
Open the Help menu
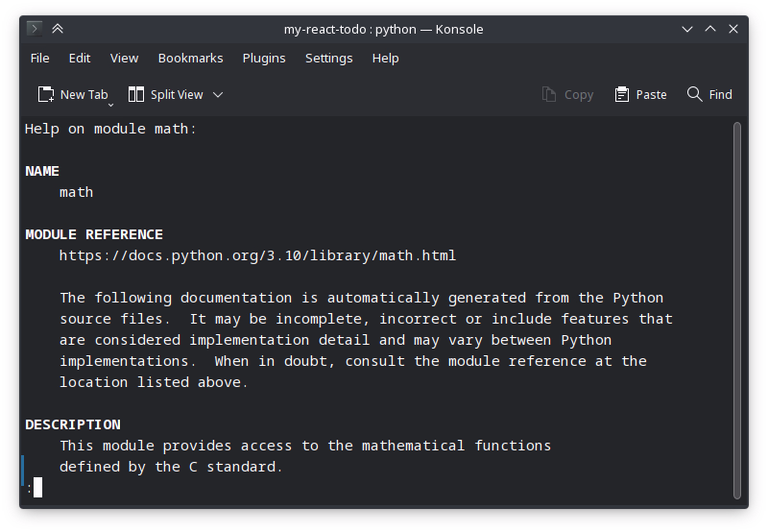[385, 58]
